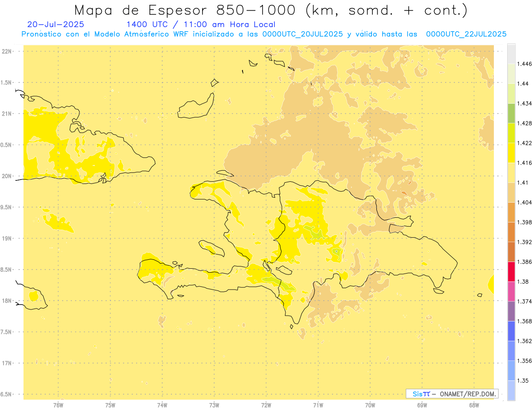
Task: Click the 69W longitude label
Action: click(x=422, y=405)
